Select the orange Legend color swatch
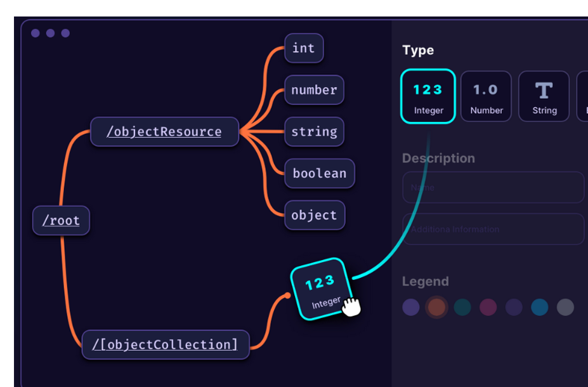Image resolution: width=588 pixels, height=387 pixels. click(x=437, y=307)
